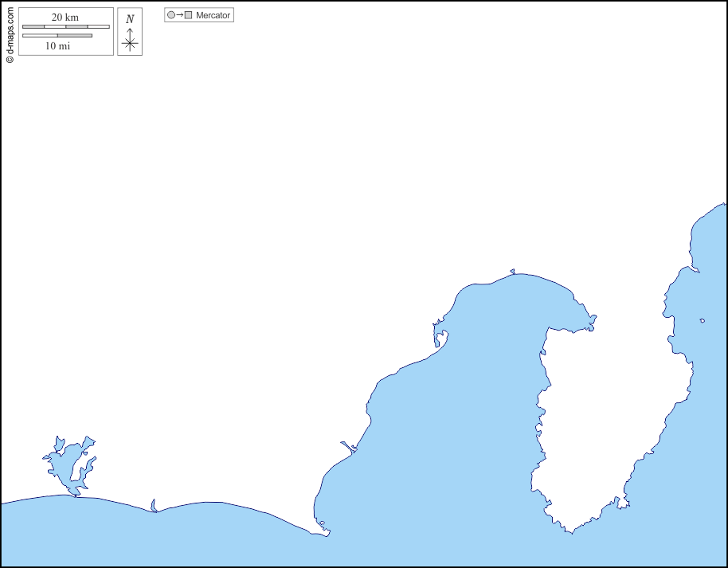728x568 pixels.
Task: Click the d-maps.com copyright text
Action: pyautogui.click(x=10, y=33)
